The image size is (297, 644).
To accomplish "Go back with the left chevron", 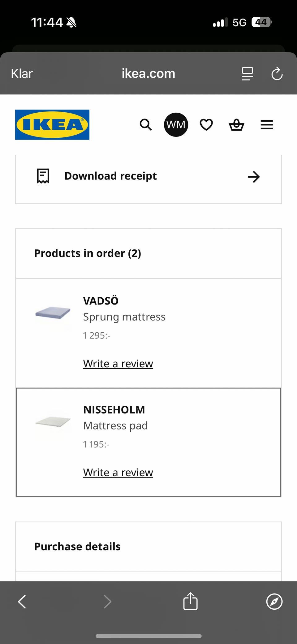I will pyautogui.click(x=22, y=601).
